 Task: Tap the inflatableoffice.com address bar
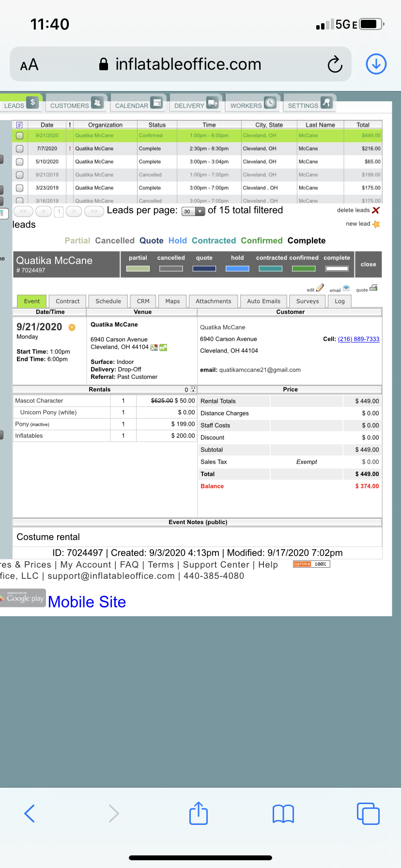tap(188, 64)
